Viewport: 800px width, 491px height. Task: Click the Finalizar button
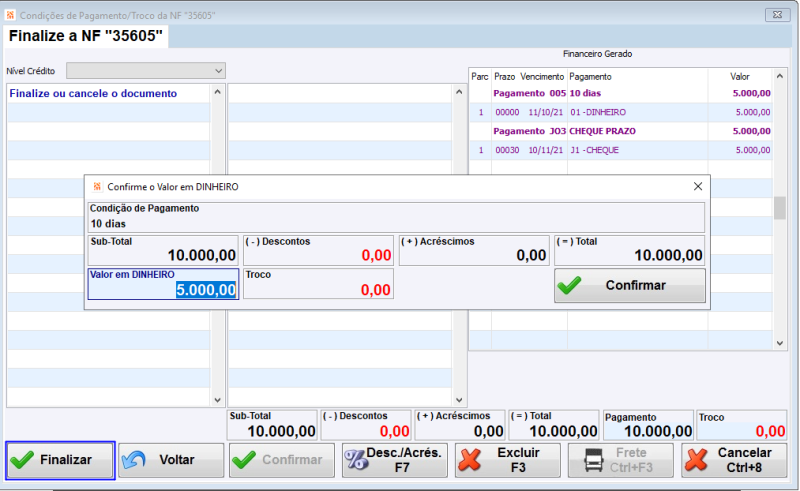coord(60,460)
